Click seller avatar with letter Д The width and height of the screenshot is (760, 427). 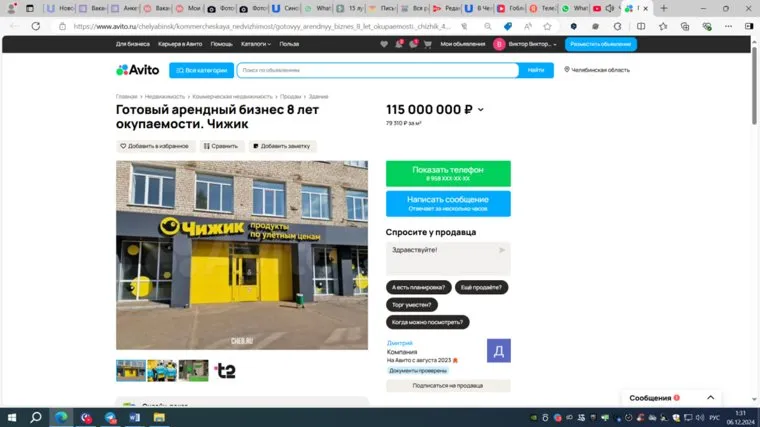tap(498, 350)
